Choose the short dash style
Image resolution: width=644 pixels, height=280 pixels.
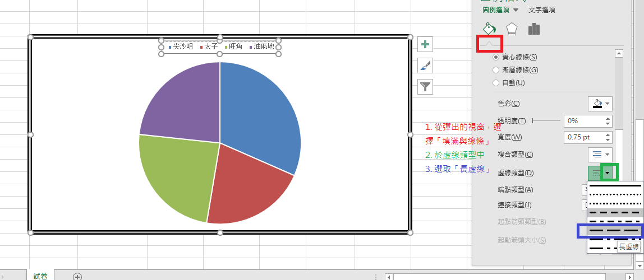tap(615, 213)
